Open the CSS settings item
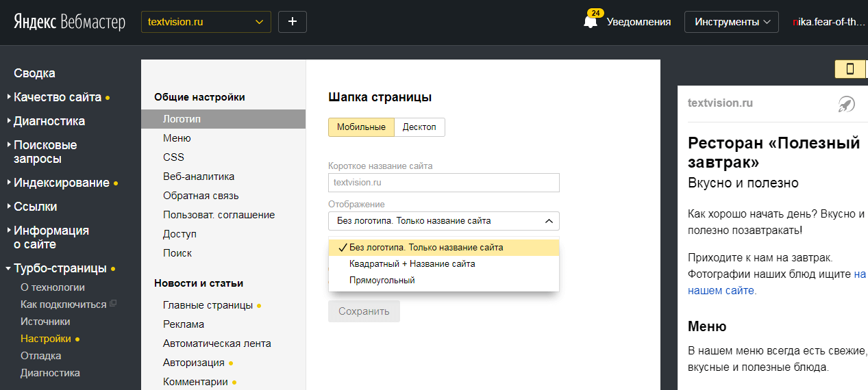Image resolution: width=868 pixels, height=390 pixels. pyautogui.click(x=173, y=157)
